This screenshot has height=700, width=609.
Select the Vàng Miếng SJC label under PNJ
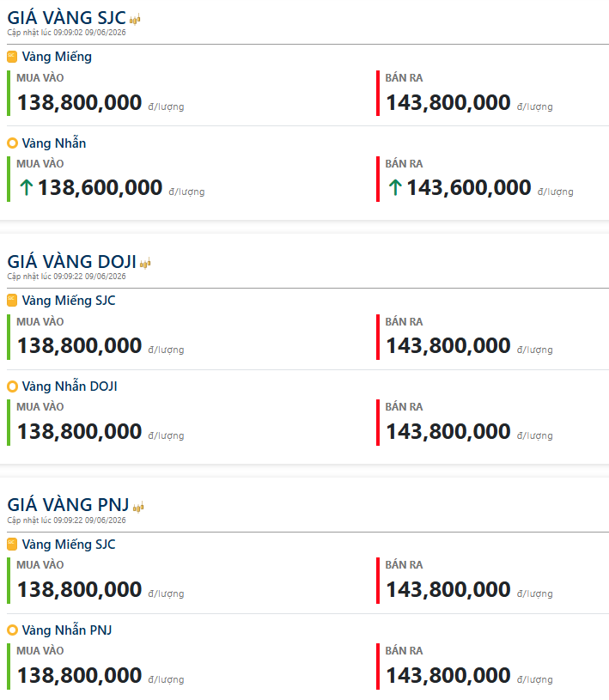(69, 545)
